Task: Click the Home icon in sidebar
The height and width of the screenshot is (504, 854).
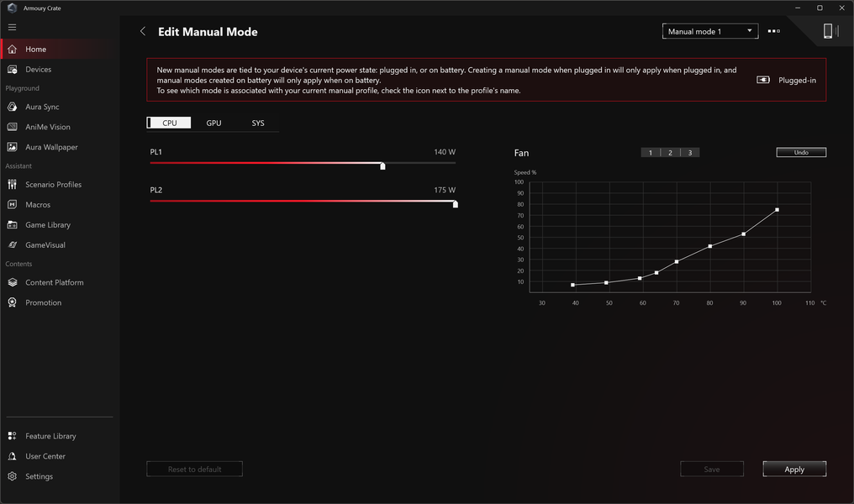Action: [12, 49]
